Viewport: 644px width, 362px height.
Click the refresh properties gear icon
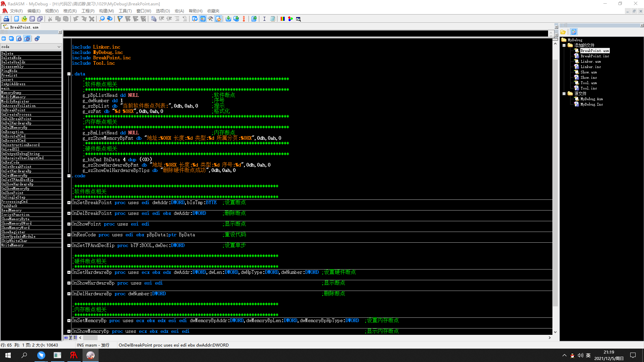(x=37, y=39)
